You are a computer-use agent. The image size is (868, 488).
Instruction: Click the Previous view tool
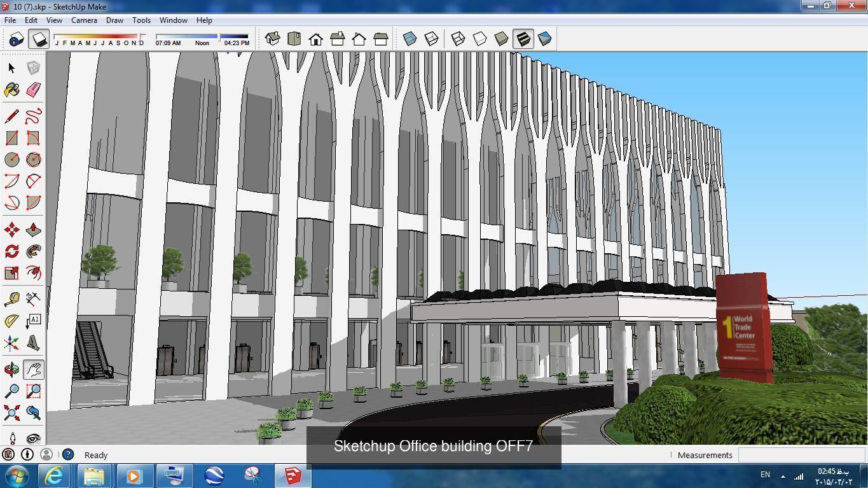pyautogui.click(x=33, y=413)
